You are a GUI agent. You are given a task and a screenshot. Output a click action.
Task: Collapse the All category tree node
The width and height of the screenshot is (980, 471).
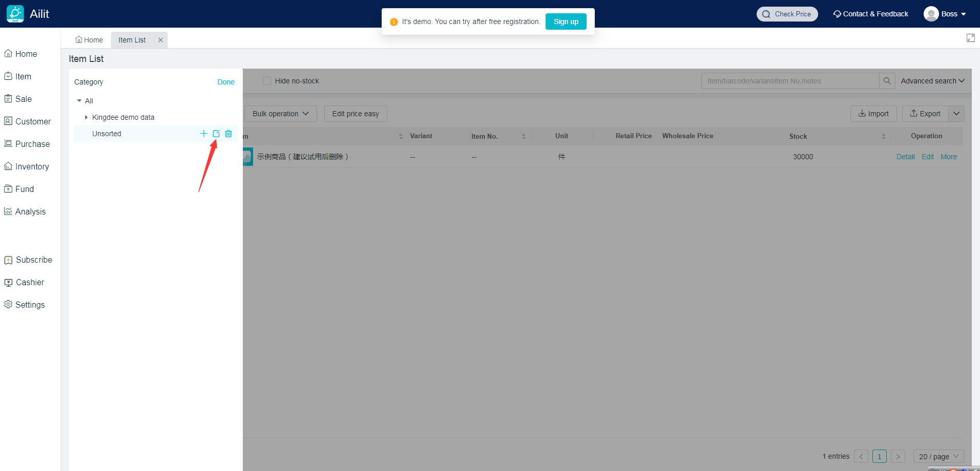(x=79, y=101)
